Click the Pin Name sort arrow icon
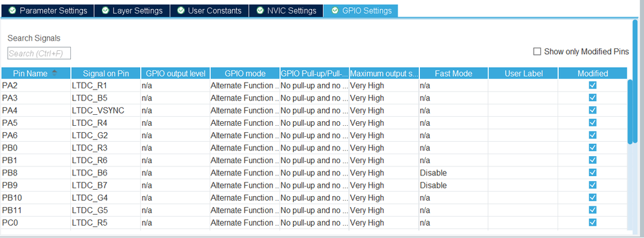The width and height of the screenshot is (644, 238). 55,73
